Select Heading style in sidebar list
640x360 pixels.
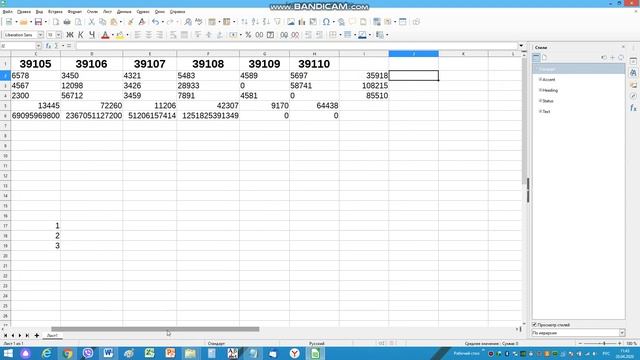click(x=550, y=90)
